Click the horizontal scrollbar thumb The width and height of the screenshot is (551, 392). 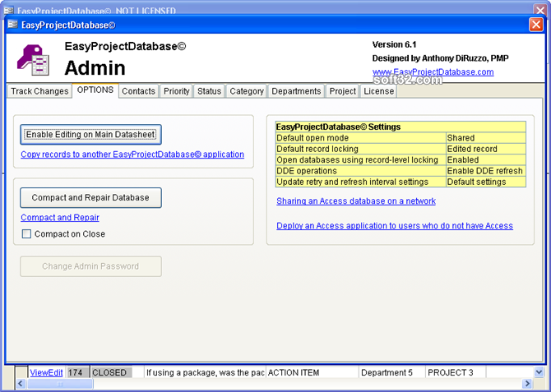click(60, 384)
